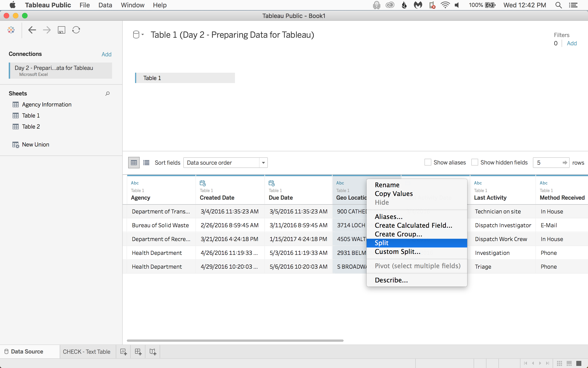Choose Custom Split... menu item
This screenshot has height=368, width=588.
417,252
